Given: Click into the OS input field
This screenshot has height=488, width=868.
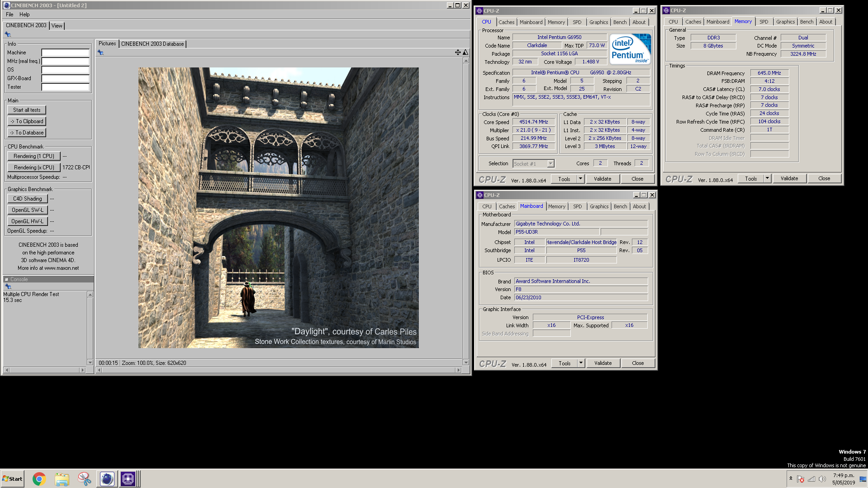Looking at the screenshot, I should [x=66, y=70].
